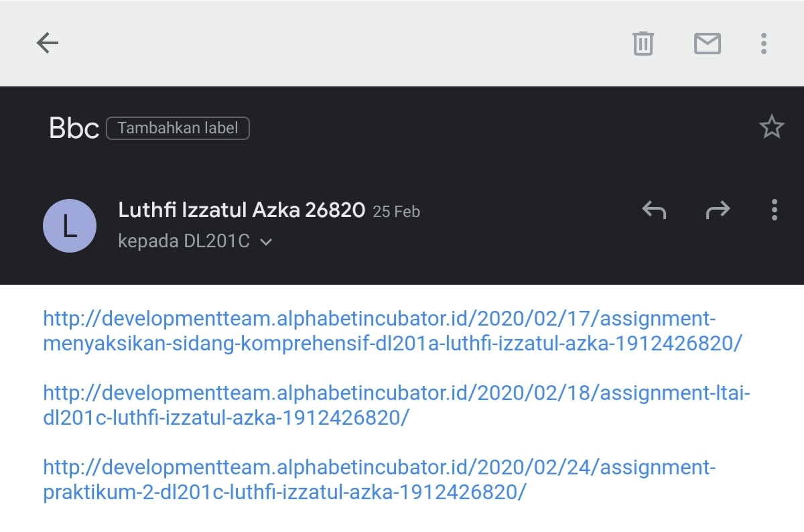Reply using the curved left arrow icon
The height and width of the screenshot is (532, 804).
pos(654,210)
